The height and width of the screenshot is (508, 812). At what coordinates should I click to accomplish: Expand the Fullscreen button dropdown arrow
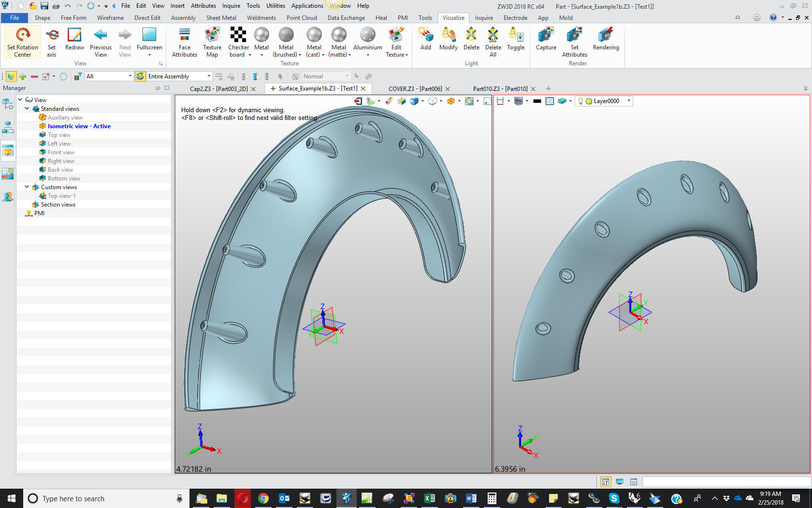point(149,55)
